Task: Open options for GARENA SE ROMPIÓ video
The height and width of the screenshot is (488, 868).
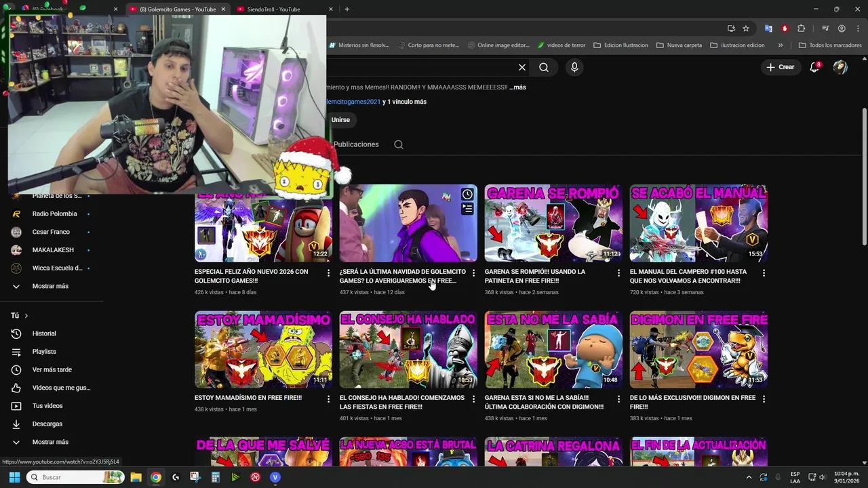Action: click(618, 273)
